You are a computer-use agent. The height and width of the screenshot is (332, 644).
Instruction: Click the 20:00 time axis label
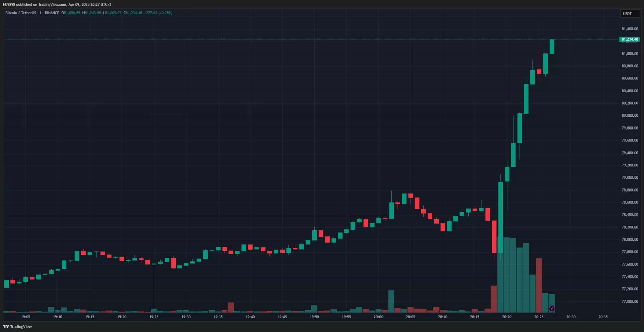pos(378,317)
